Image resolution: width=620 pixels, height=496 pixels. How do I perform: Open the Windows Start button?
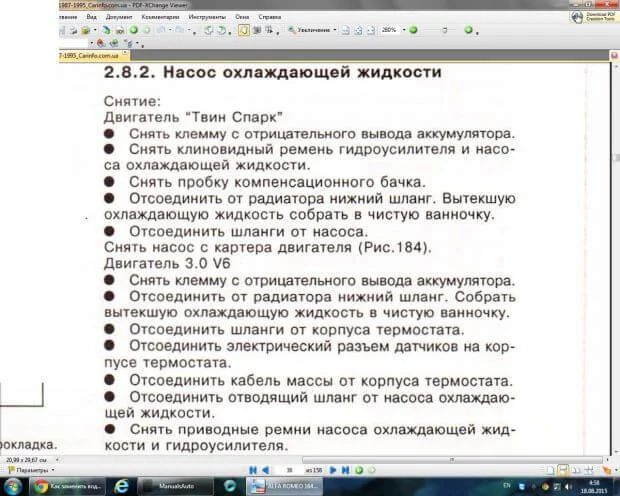click(x=12, y=486)
